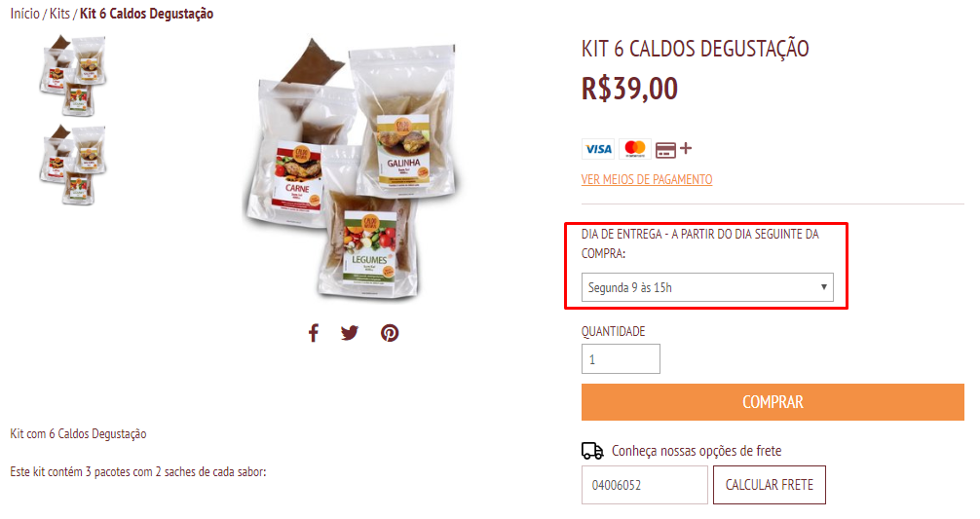Click the CALCULAR FRETE button
Screen dimensions: 980x519
click(770, 485)
